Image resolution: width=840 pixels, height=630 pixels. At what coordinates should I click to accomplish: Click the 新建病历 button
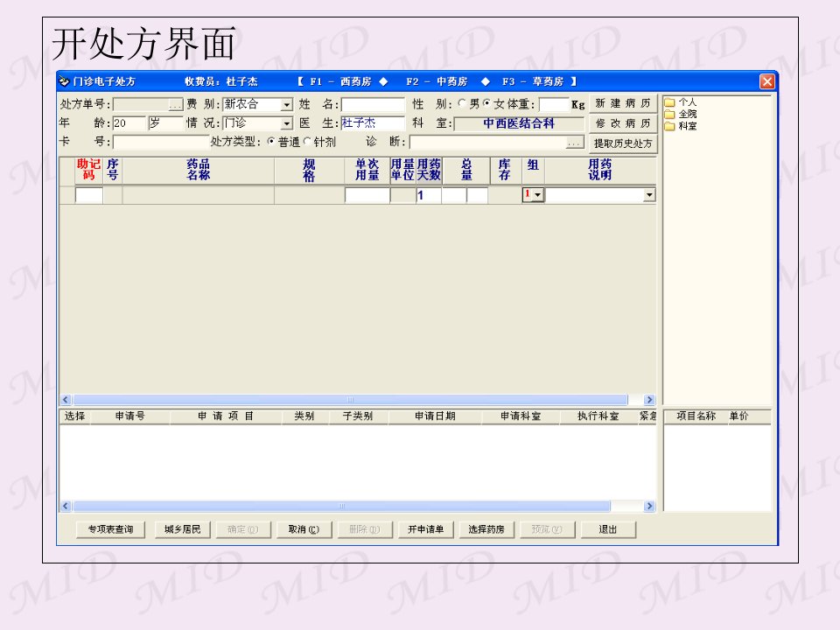click(x=623, y=103)
